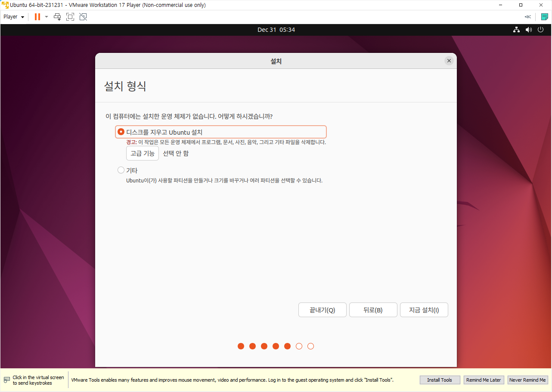
Task: Open the Player menu dropdown
Action: pyautogui.click(x=14, y=17)
